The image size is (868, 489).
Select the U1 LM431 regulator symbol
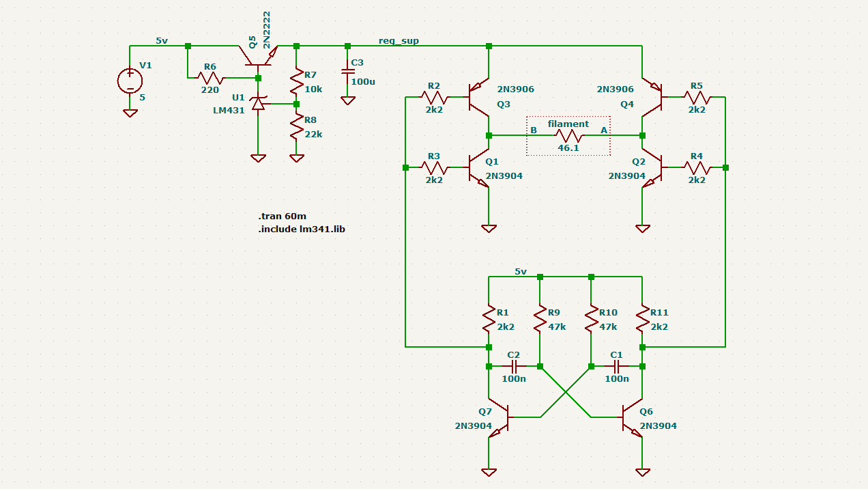pyautogui.click(x=258, y=104)
